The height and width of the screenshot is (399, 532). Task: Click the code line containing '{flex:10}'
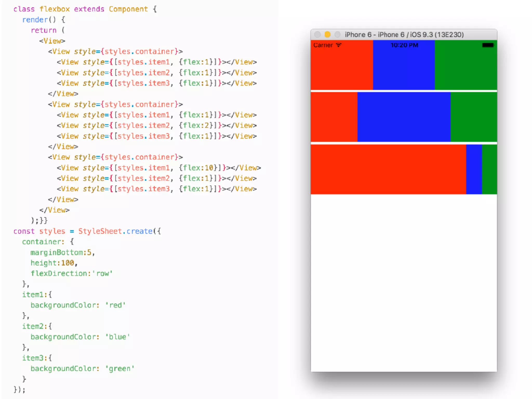159,168
